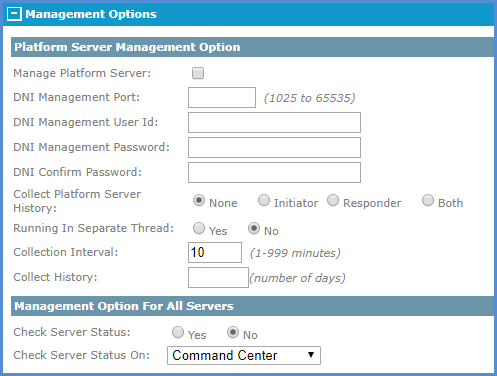The width and height of the screenshot is (497, 376).
Task: Select Initiator for server history collection
Action: pyautogui.click(x=264, y=200)
